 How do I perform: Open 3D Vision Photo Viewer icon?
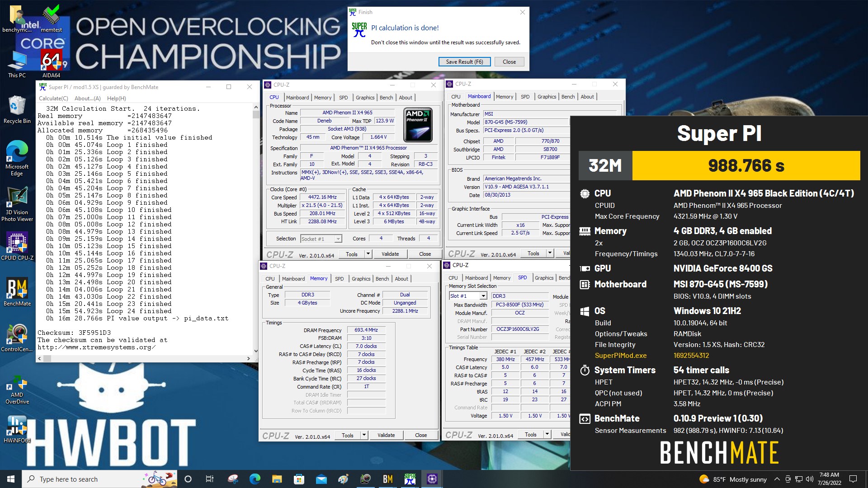[17, 204]
